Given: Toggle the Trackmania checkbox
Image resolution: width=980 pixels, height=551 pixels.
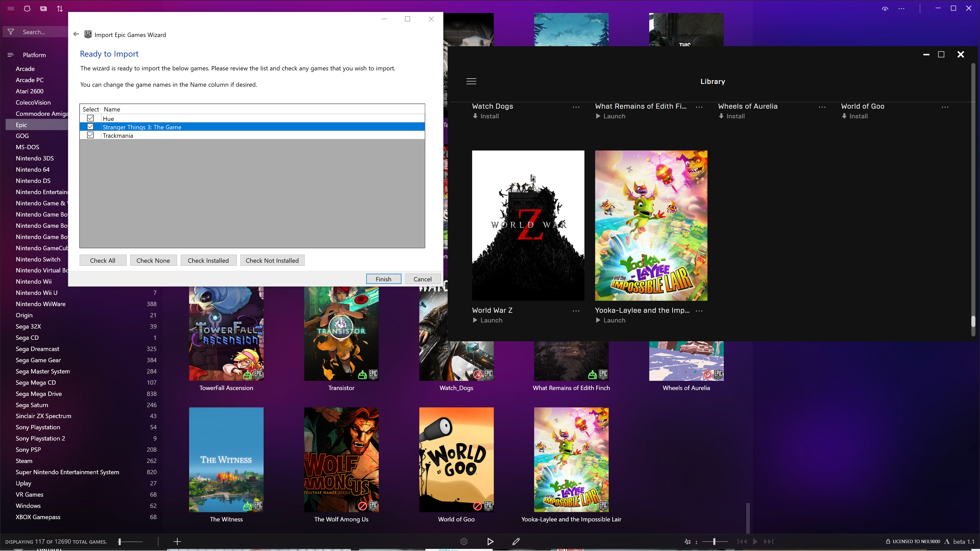Looking at the screenshot, I should (x=90, y=135).
